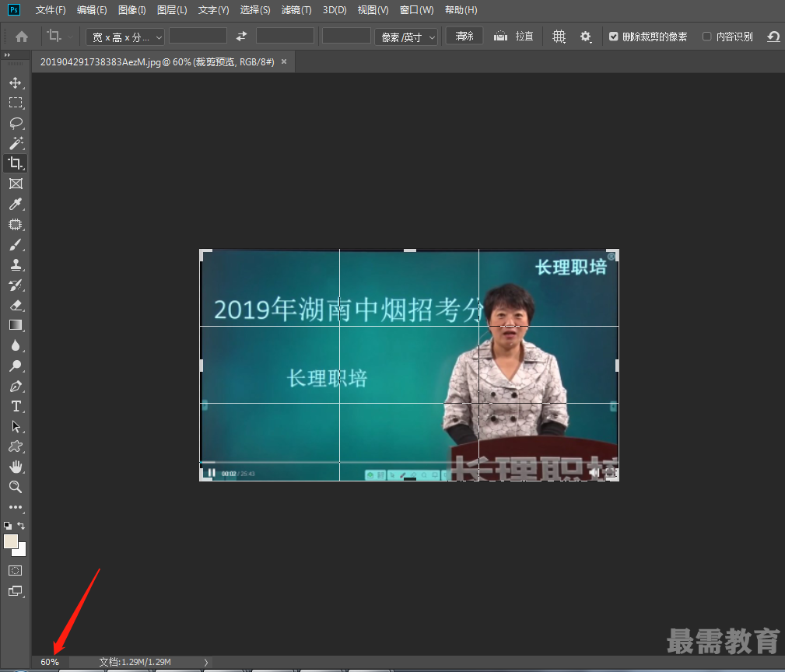Swap width and height values
This screenshot has width=785, height=672.
coord(241,36)
